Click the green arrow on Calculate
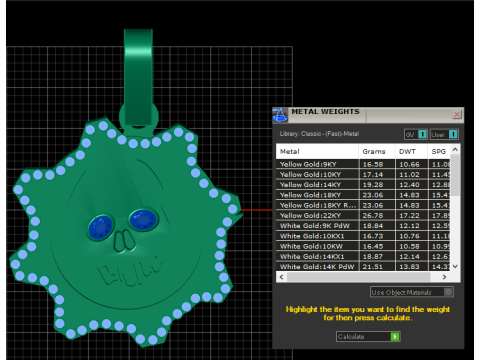The image size is (480, 360). [x=395, y=336]
